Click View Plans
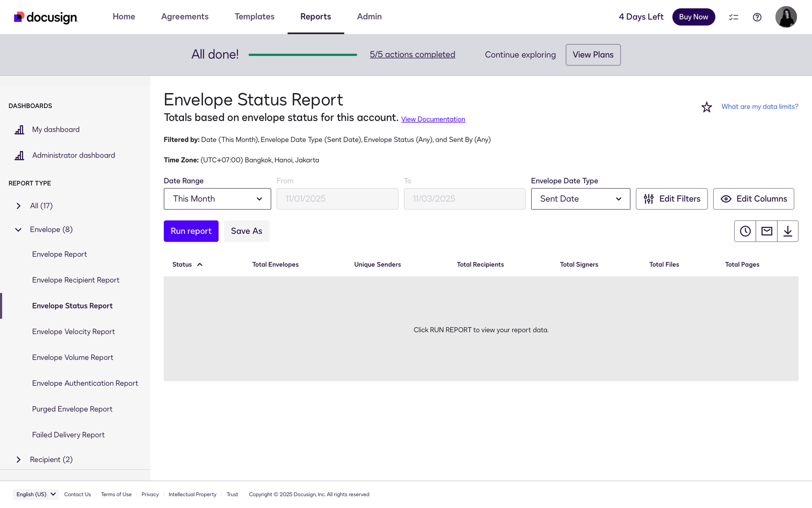This screenshot has width=812, height=508. [593, 55]
